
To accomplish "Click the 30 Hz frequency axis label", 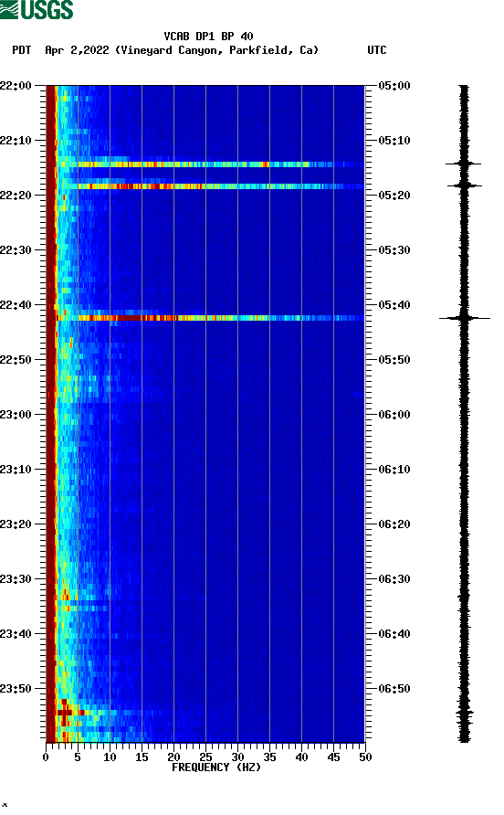I will click(238, 757).
